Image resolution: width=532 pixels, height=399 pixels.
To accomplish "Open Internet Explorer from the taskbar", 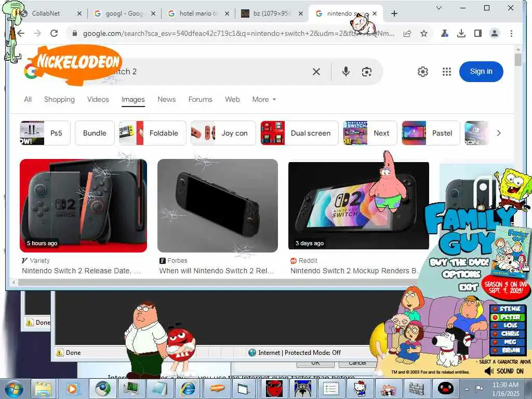I will coord(188,389).
